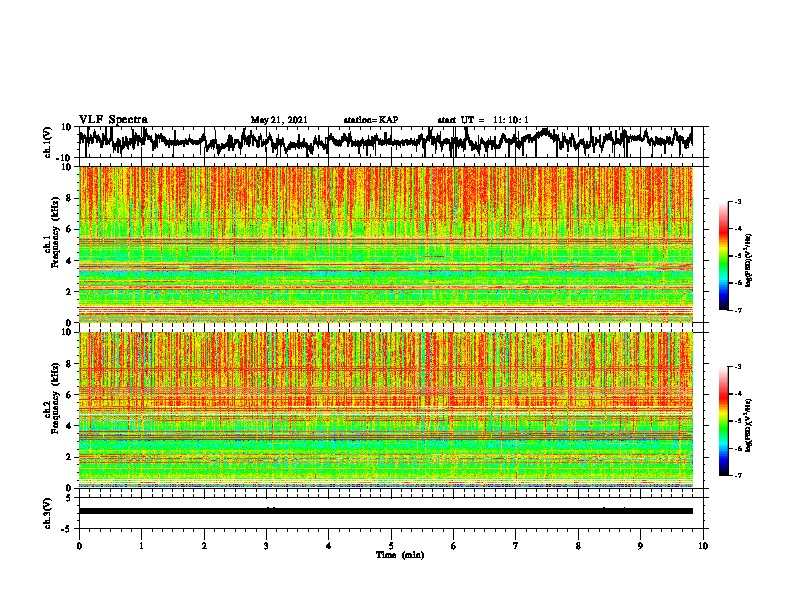The height and width of the screenshot is (612, 792).
Task: Click time axis tick label "6"
Action: 454,546
